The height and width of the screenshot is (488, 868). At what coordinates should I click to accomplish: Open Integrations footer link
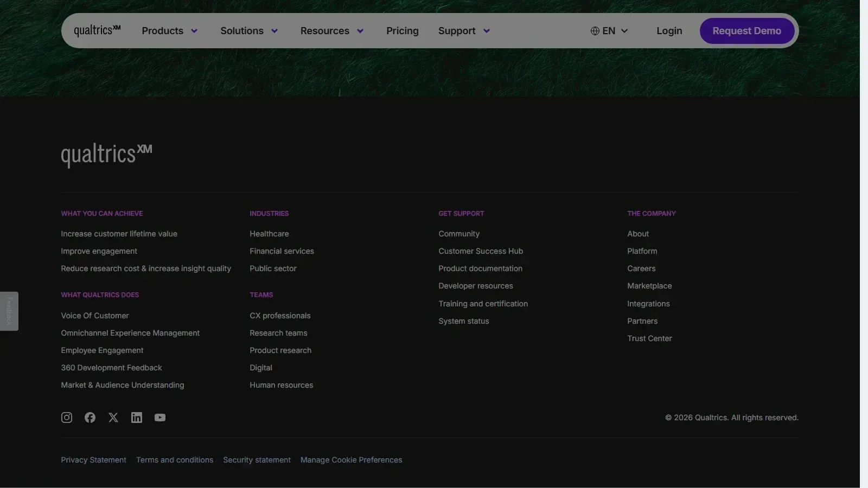pos(648,304)
